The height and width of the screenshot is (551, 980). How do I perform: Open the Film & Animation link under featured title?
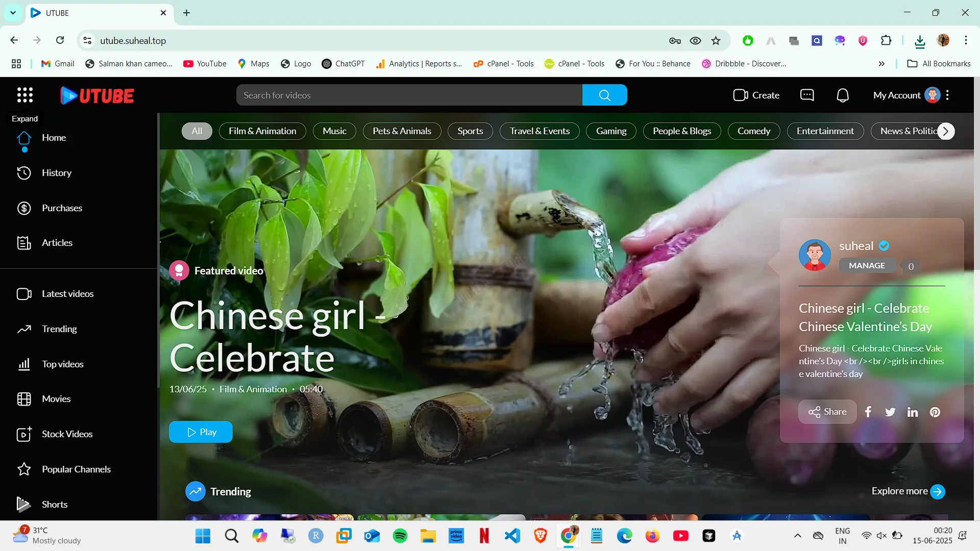coord(253,389)
